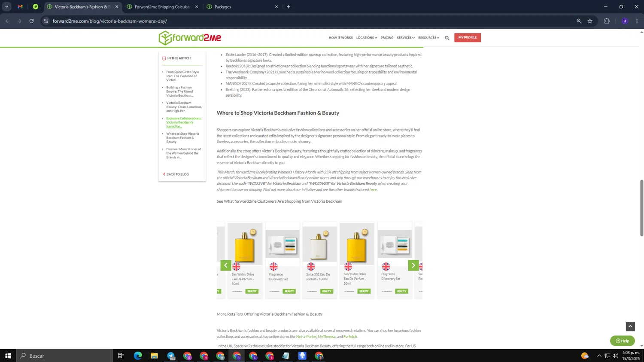Jump to Victoria Beckham Beauty section
Image resolution: width=644 pixels, height=362 pixels.
[184, 107]
